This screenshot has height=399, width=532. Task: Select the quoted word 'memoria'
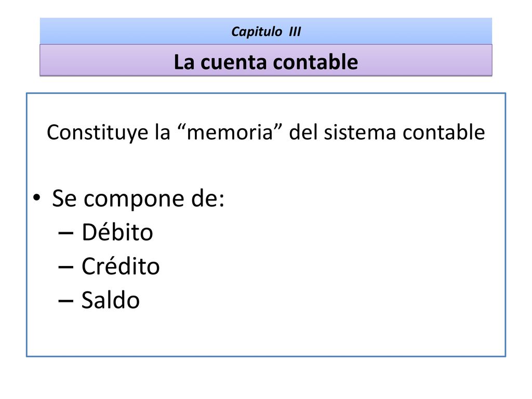230,132
